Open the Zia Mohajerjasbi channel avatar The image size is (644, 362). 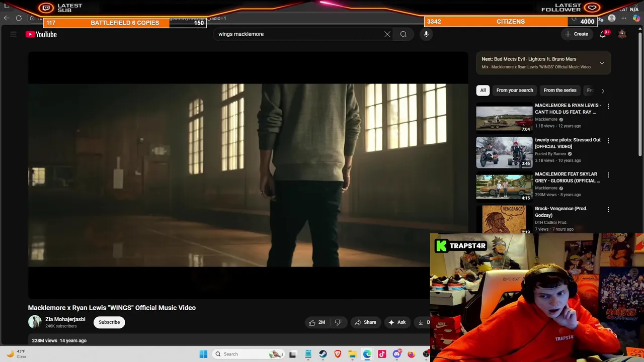coord(35,322)
